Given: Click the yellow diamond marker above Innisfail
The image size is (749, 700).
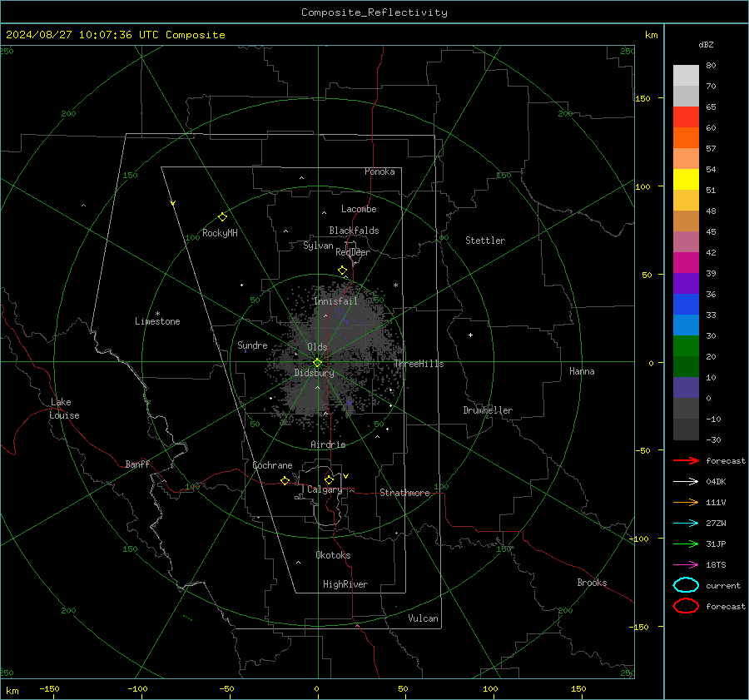Looking at the screenshot, I should point(342,271).
